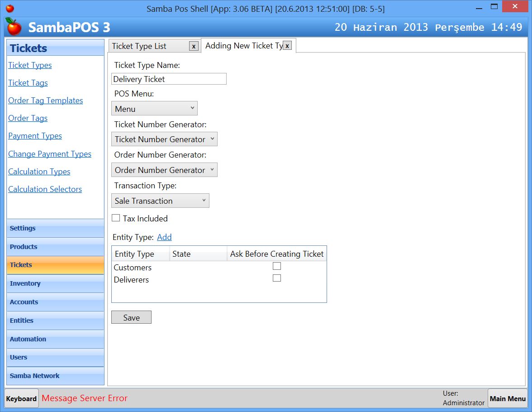The height and width of the screenshot is (412, 532).
Task: Open the POS Menu dropdown
Action: [154, 109]
